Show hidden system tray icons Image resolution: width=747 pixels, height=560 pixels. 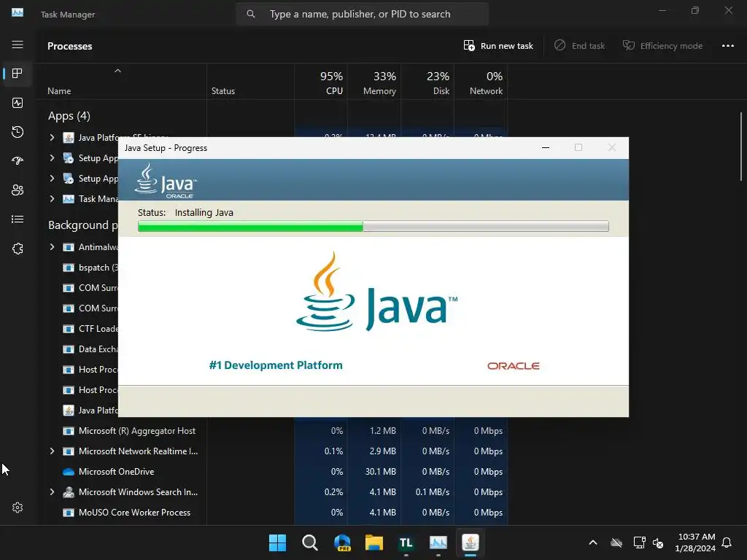pos(592,542)
